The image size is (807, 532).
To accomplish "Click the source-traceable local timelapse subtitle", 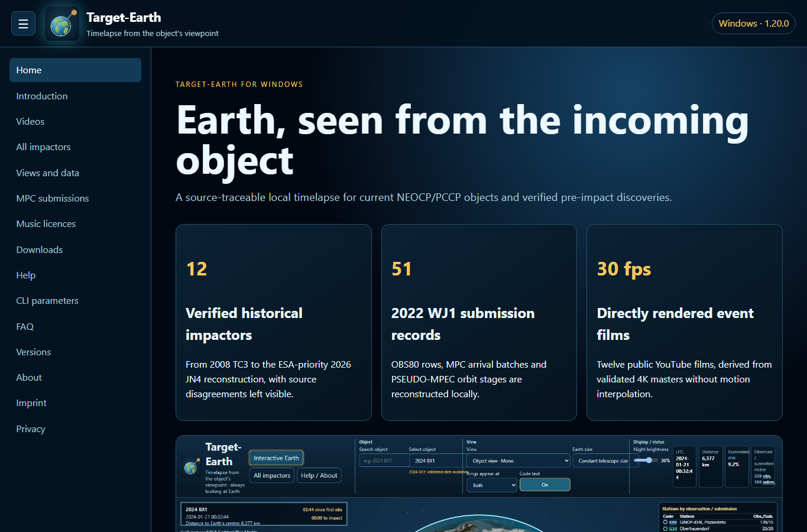I will point(423,197).
